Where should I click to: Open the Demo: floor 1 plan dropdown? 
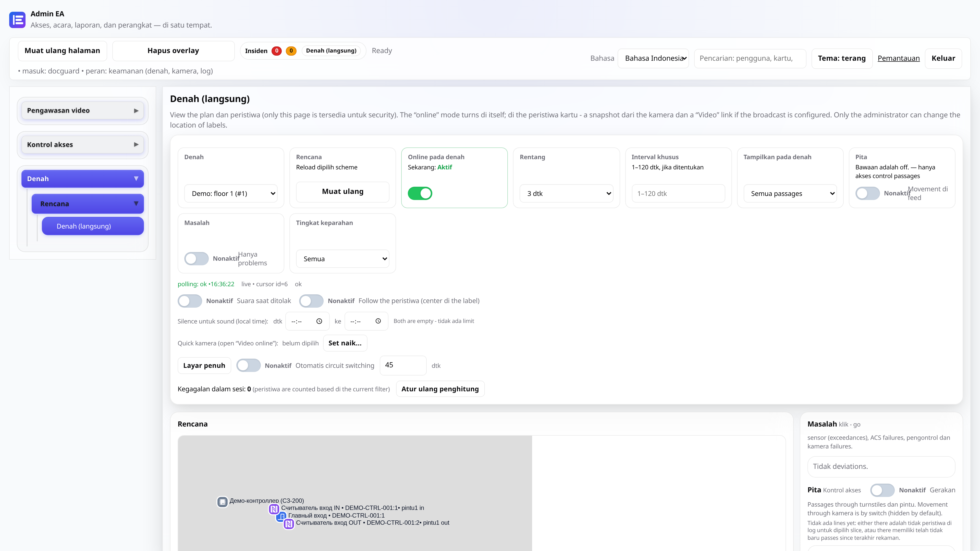(x=231, y=194)
